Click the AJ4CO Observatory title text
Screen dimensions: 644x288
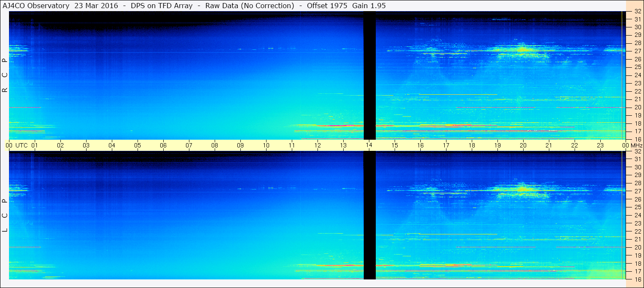[36, 6]
